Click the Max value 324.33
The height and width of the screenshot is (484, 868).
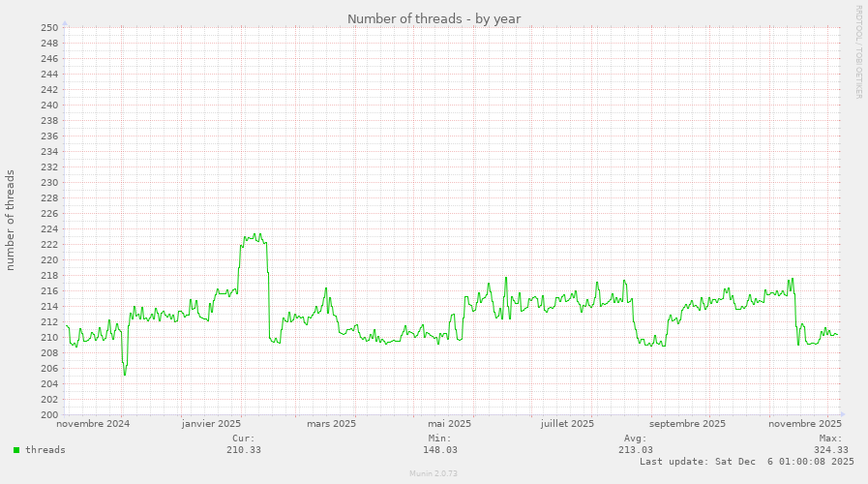[831, 450]
